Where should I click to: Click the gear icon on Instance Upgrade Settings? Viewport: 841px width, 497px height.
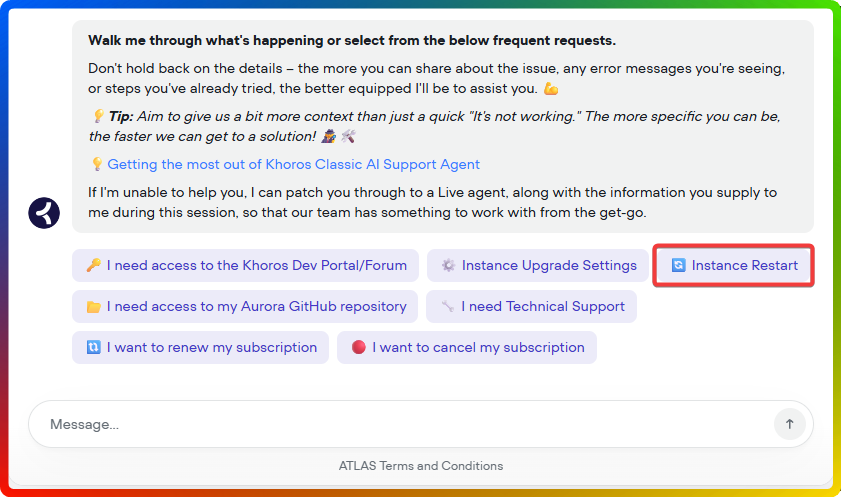[x=448, y=265]
